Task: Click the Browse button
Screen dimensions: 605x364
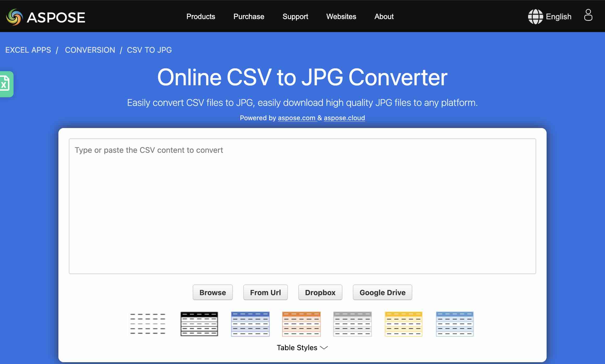Action: click(x=213, y=292)
